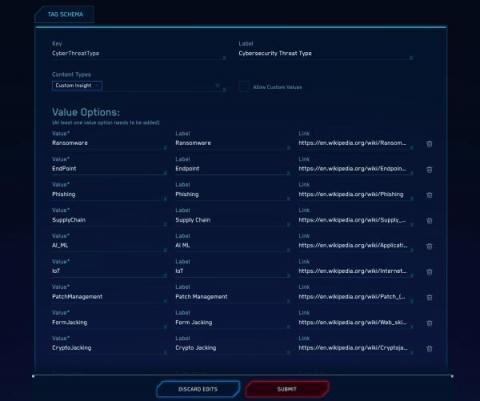Edit the CryptoJacking value field

coord(109,348)
